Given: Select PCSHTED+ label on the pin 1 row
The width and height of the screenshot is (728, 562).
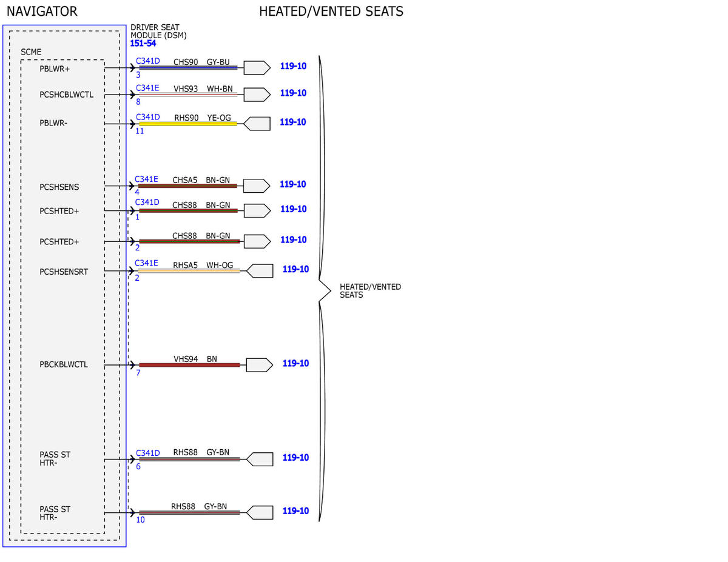Looking at the screenshot, I should click(59, 211).
